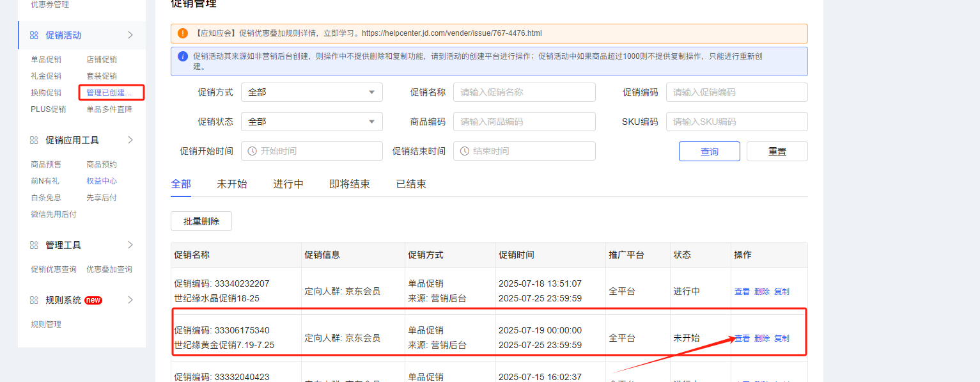Click the 查询 button
This screenshot has width=980, height=382.
[709, 152]
